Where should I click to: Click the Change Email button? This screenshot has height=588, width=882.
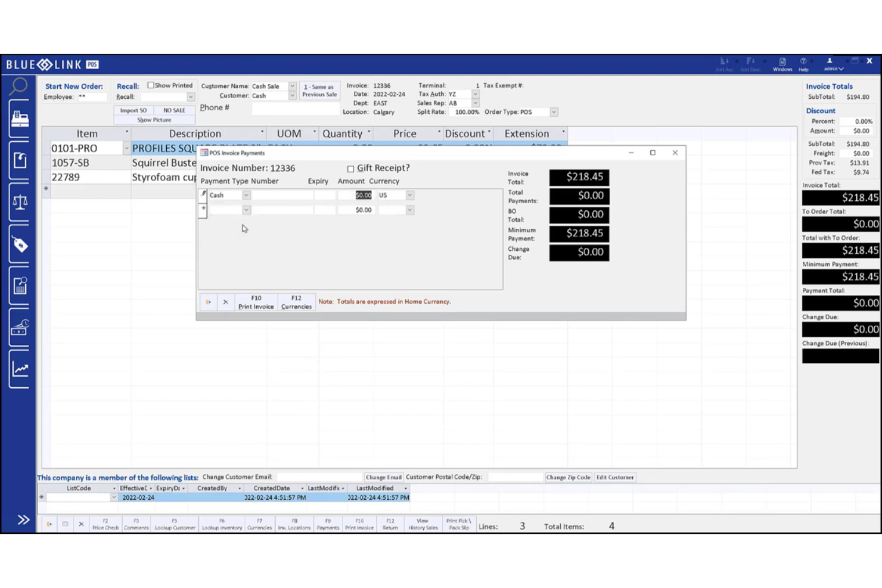[383, 477]
